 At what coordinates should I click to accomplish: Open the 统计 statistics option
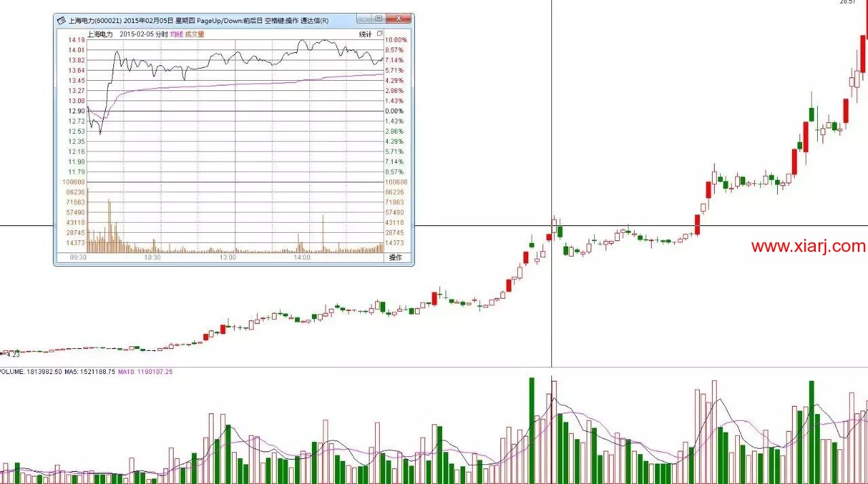pyautogui.click(x=365, y=34)
